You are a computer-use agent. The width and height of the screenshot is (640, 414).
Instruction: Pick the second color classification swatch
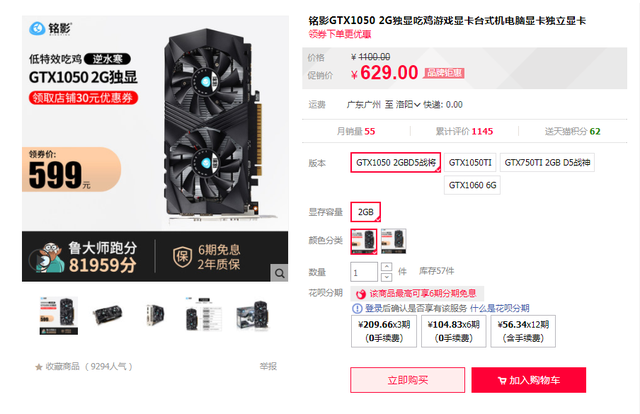(393, 241)
